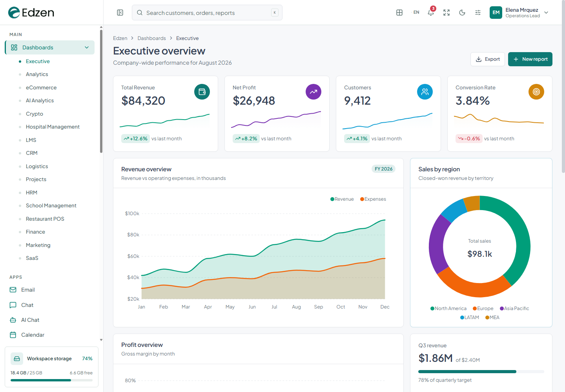
Task: Toggle Revenue series in chart legend
Action: click(x=342, y=199)
